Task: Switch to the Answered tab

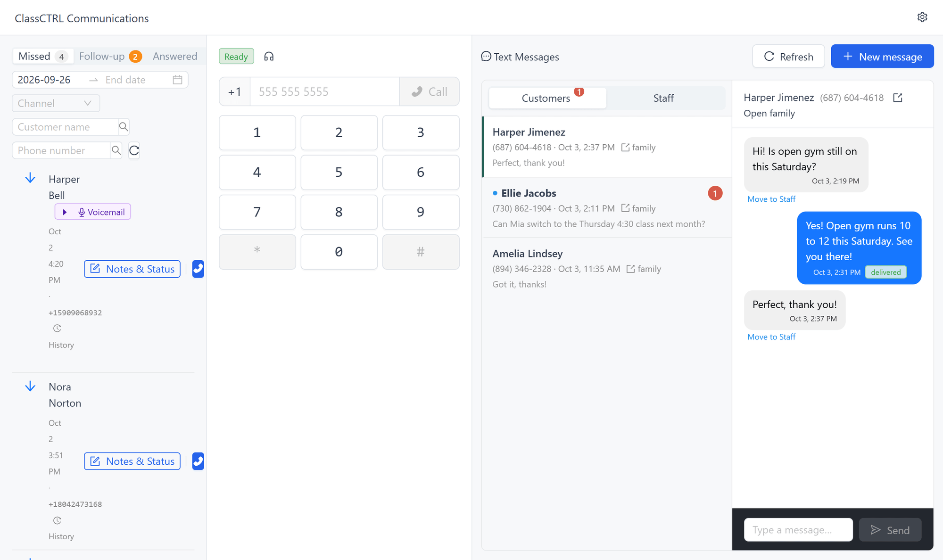Action: (175, 57)
